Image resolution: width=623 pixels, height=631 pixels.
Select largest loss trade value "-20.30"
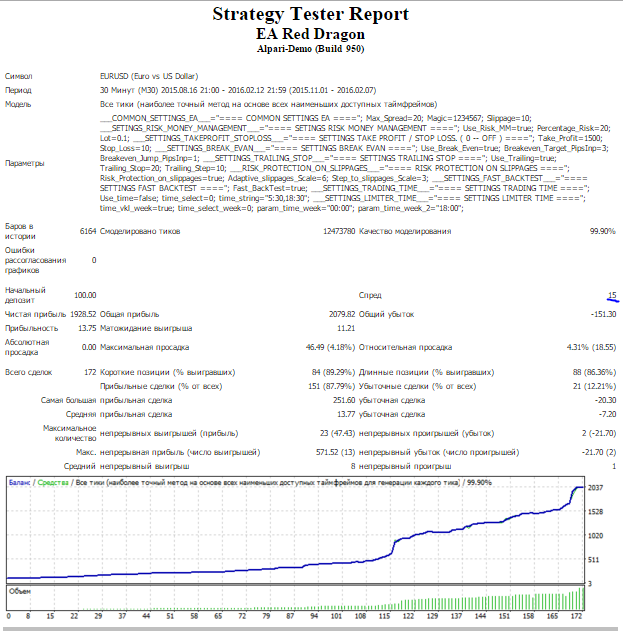pyautogui.click(x=605, y=400)
